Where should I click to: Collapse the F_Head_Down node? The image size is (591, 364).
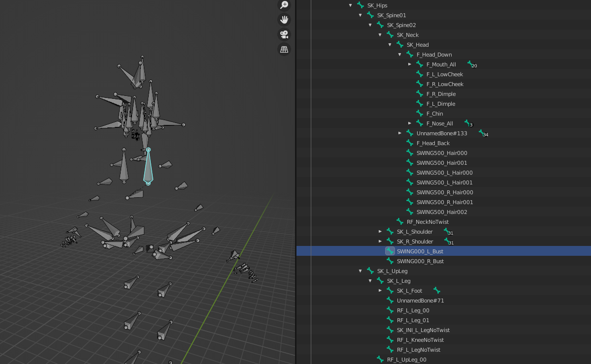(x=400, y=55)
